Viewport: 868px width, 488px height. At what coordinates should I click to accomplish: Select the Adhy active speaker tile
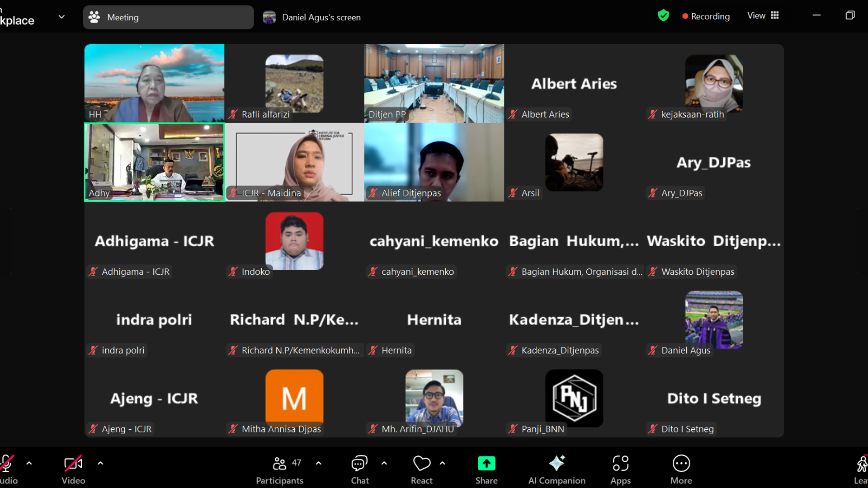click(x=154, y=162)
